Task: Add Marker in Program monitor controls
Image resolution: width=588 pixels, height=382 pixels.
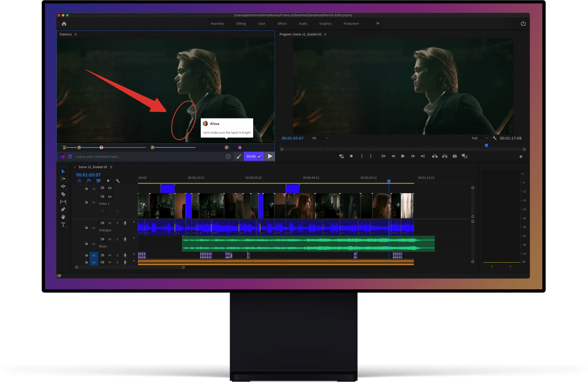Action: (351, 156)
